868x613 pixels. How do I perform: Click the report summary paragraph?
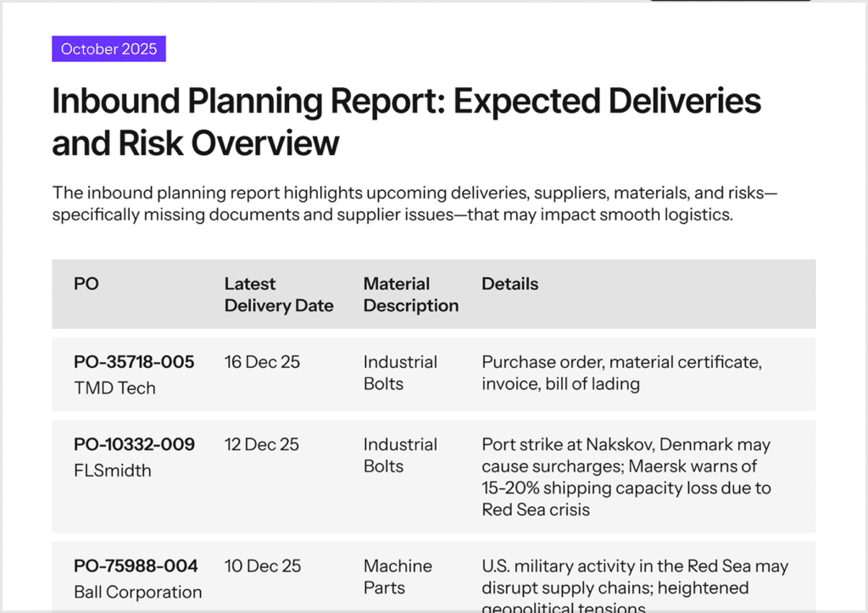(415, 203)
